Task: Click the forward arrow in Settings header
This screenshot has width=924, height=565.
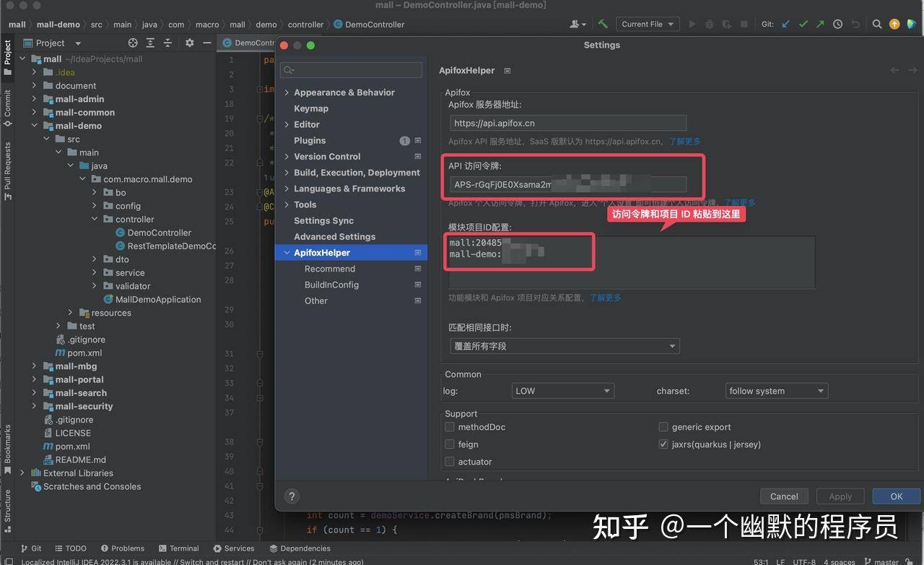Action: pos(912,70)
